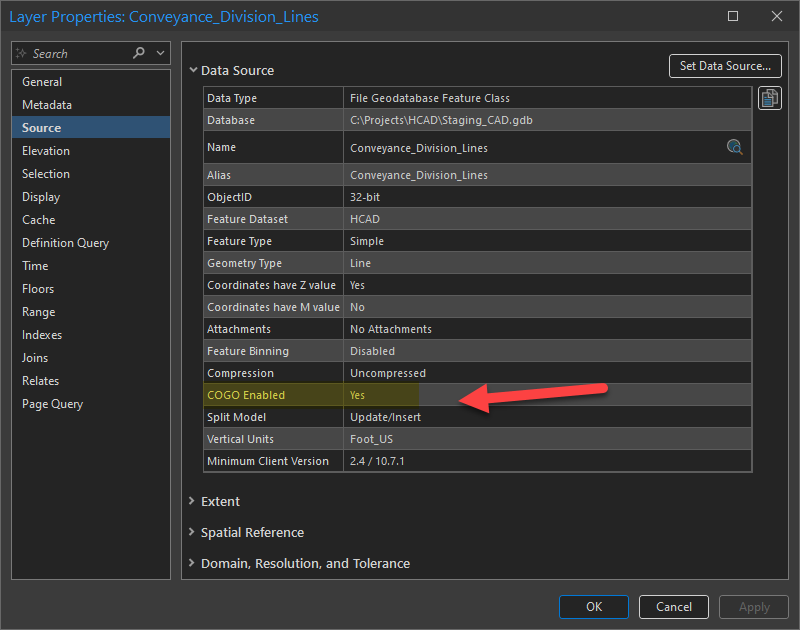Dismiss the dialog with Cancel
The height and width of the screenshot is (630, 800).
coord(673,607)
